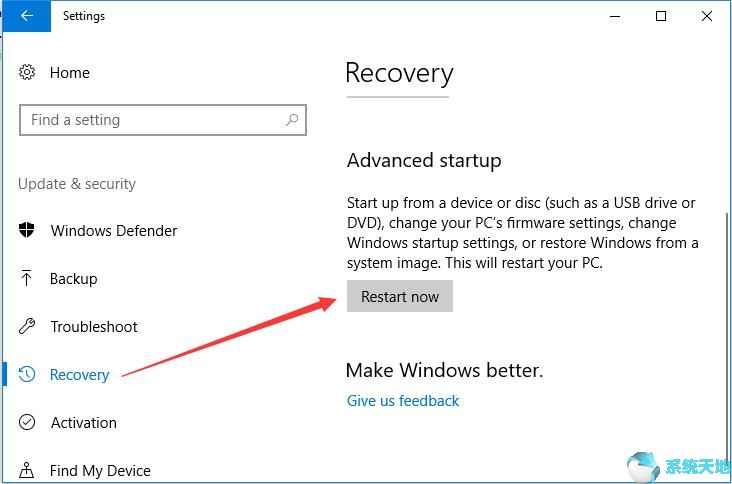Click the Backup upload arrow icon
Screen dimensions: 732x484
(27, 278)
